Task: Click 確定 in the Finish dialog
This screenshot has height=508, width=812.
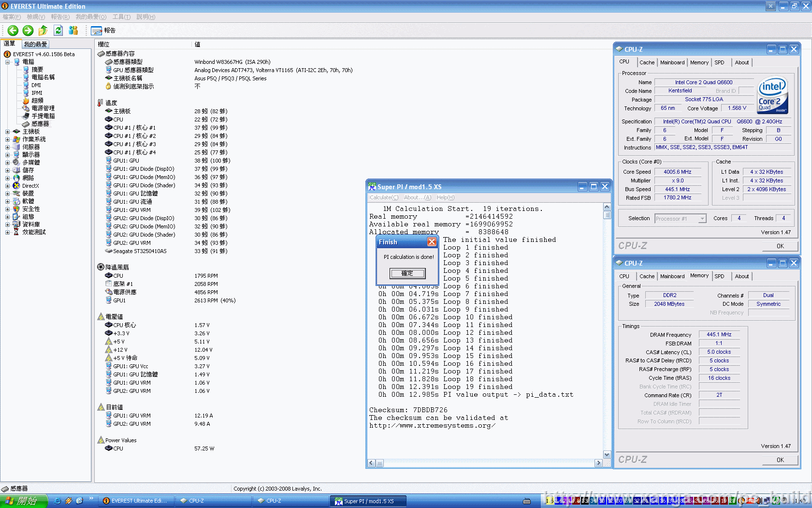Action: pos(407,273)
